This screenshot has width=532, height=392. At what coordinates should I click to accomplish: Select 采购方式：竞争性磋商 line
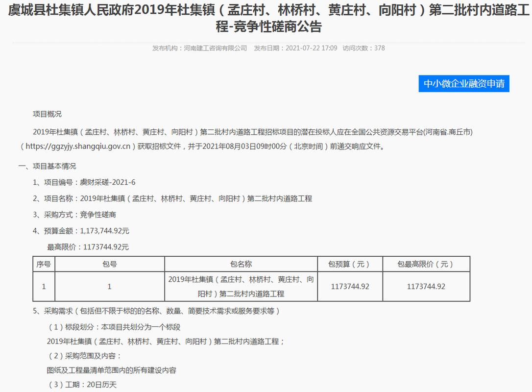click(74, 215)
